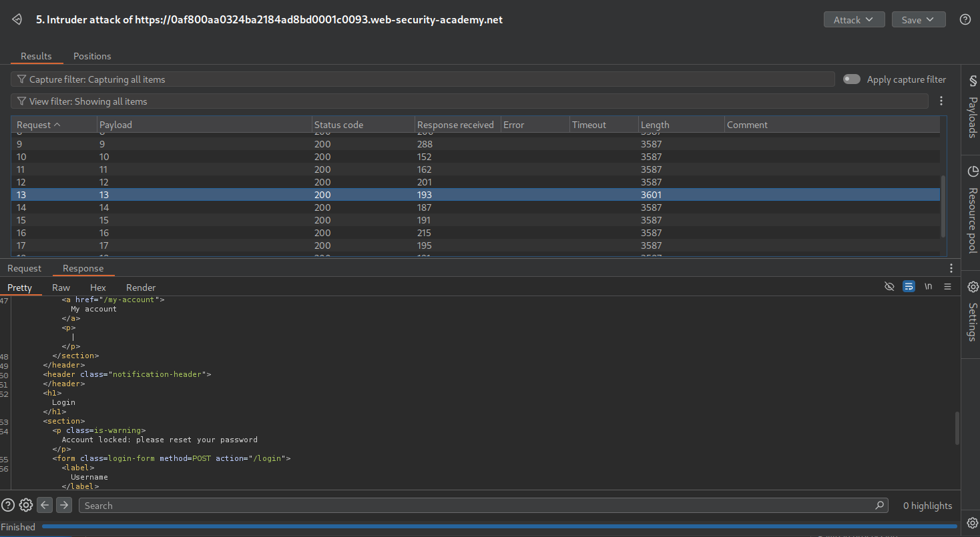Go to previous search match arrow
The width and height of the screenshot is (980, 537).
45,505
